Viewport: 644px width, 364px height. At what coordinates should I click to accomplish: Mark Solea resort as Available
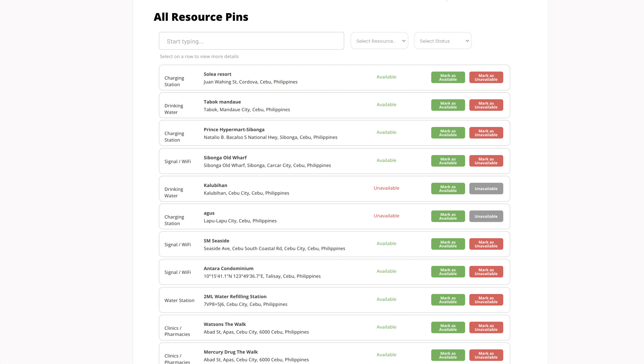pos(447,77)
